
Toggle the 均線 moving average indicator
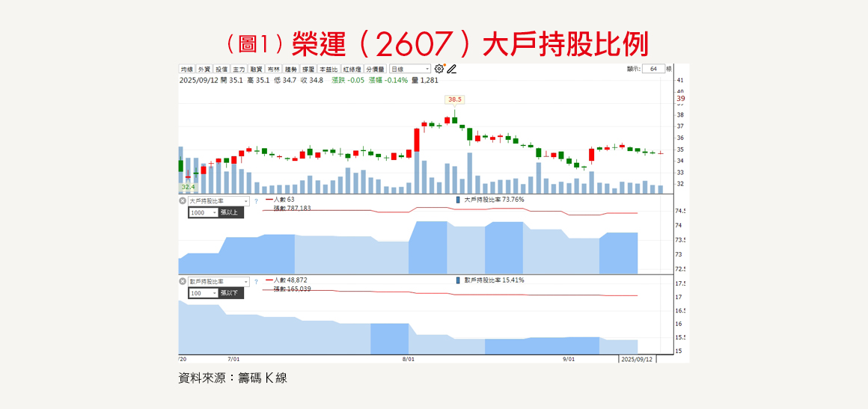pyautogui.click(x=186, y=70)
